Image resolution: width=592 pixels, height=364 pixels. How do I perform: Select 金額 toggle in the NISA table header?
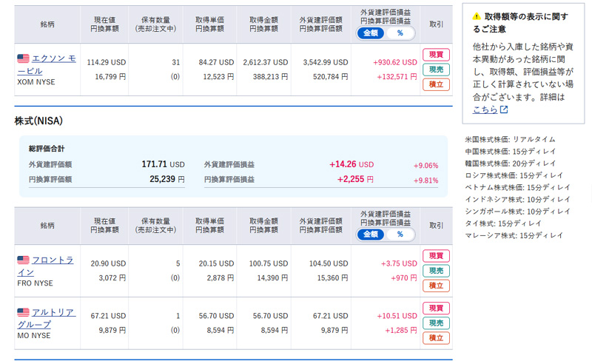[371, 235]
